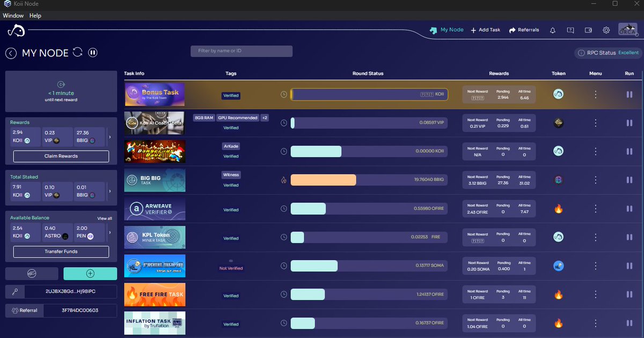Pause the Arweave Verifier task

click(x=630, y=208)
